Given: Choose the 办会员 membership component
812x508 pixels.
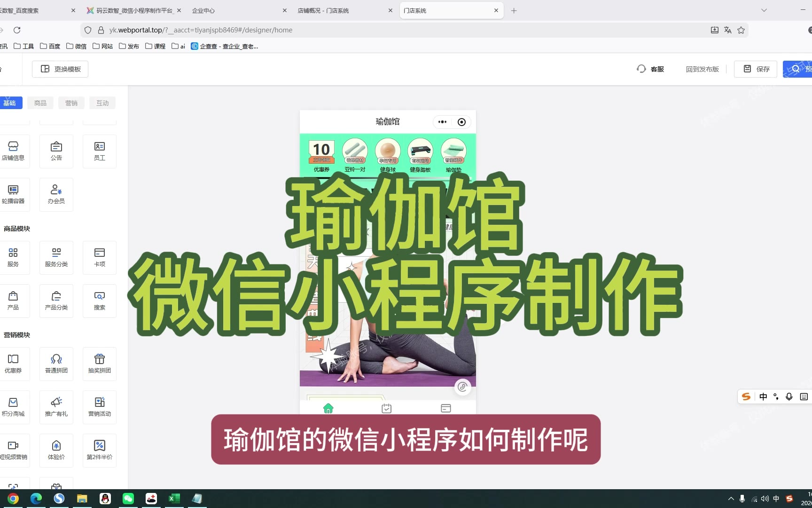Looking at the screenshot, I should [56, 194].
